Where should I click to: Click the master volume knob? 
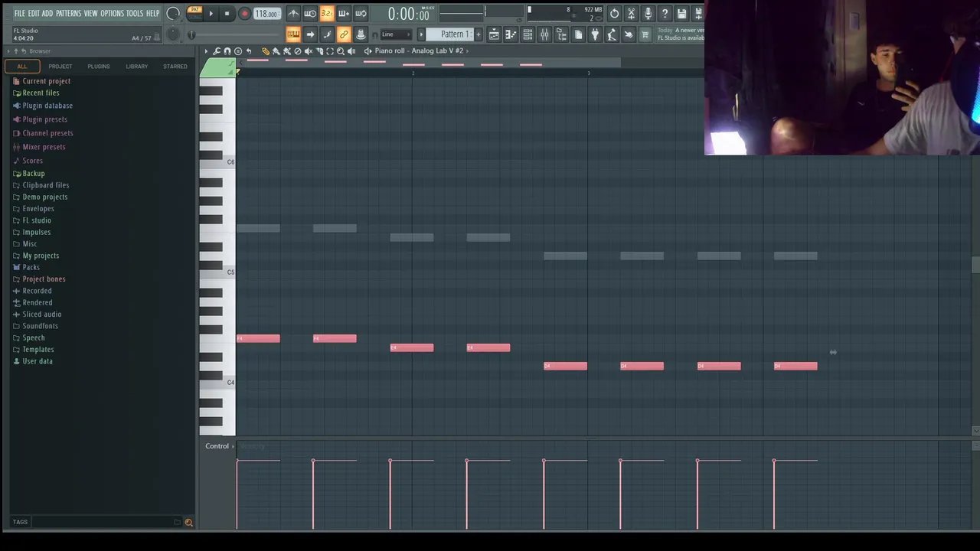pos(173,13)
